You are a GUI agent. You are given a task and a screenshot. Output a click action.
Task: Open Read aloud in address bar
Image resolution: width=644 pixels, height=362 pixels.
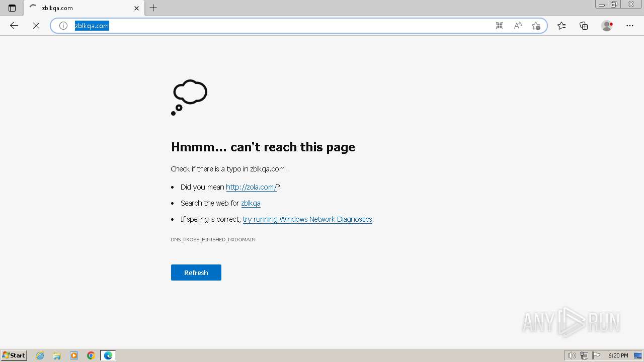click(x=518, y=26)
